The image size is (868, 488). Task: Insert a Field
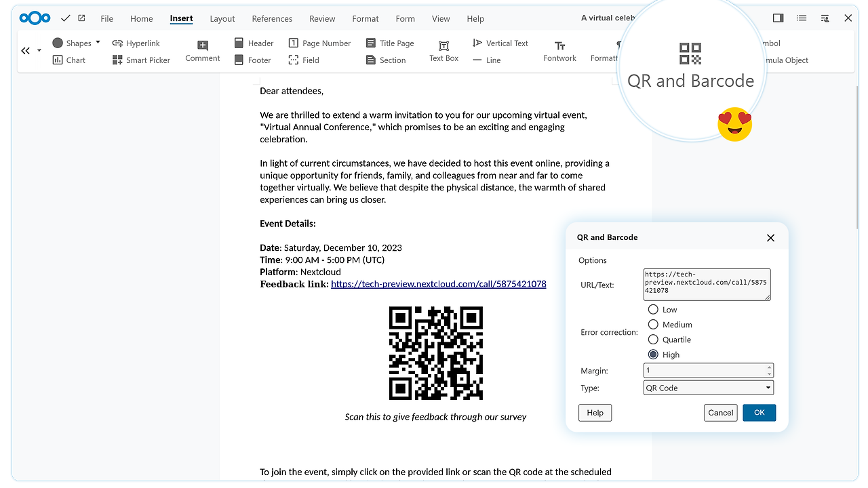[x=303, y=60]
